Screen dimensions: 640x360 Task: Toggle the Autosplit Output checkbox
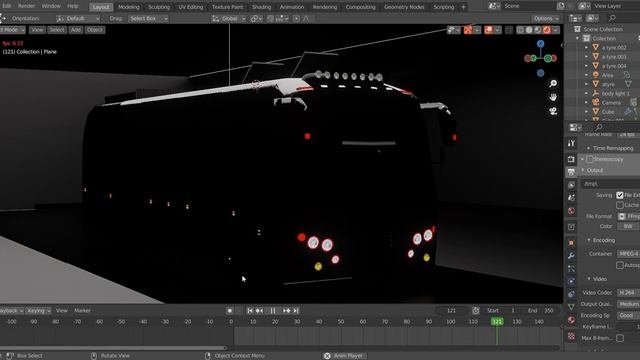pos(620,265)
